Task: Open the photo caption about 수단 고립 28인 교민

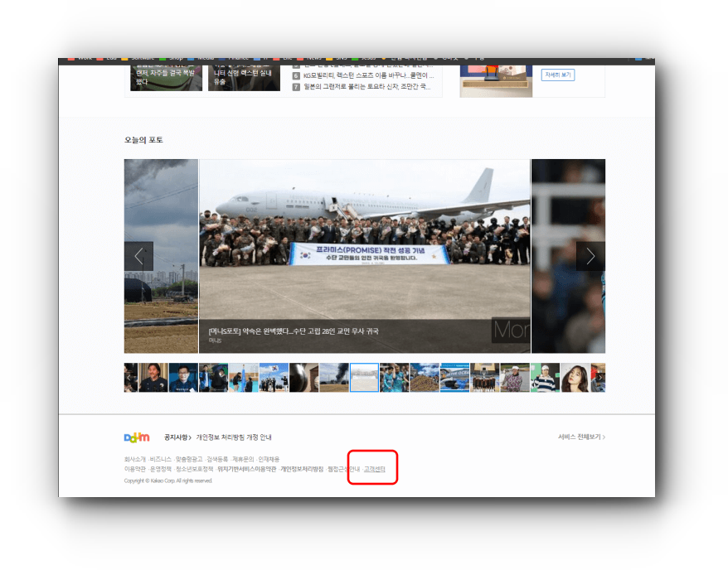Action: tap(294, 331)
